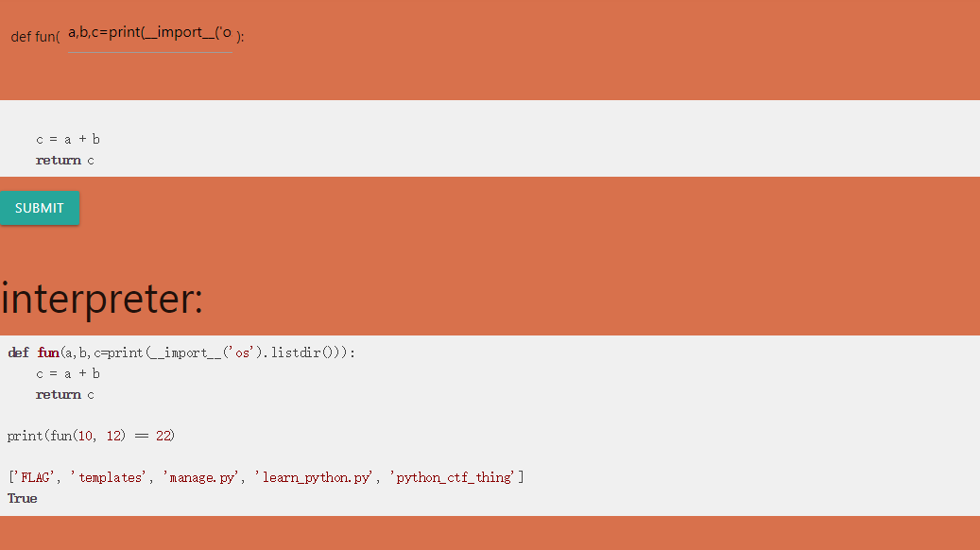Click the 'manage.py' entry in the output list

(x=199, y=477)
